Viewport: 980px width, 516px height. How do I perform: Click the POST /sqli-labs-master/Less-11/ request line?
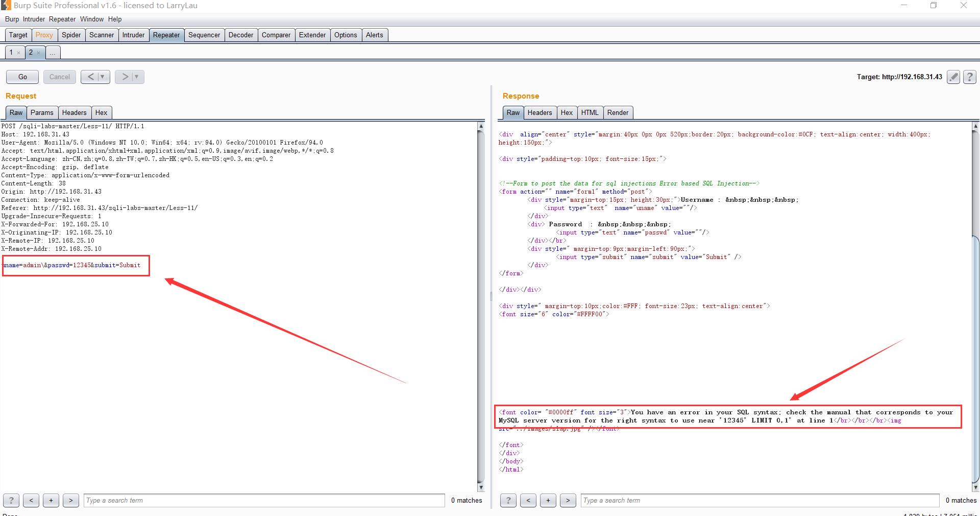72,126
